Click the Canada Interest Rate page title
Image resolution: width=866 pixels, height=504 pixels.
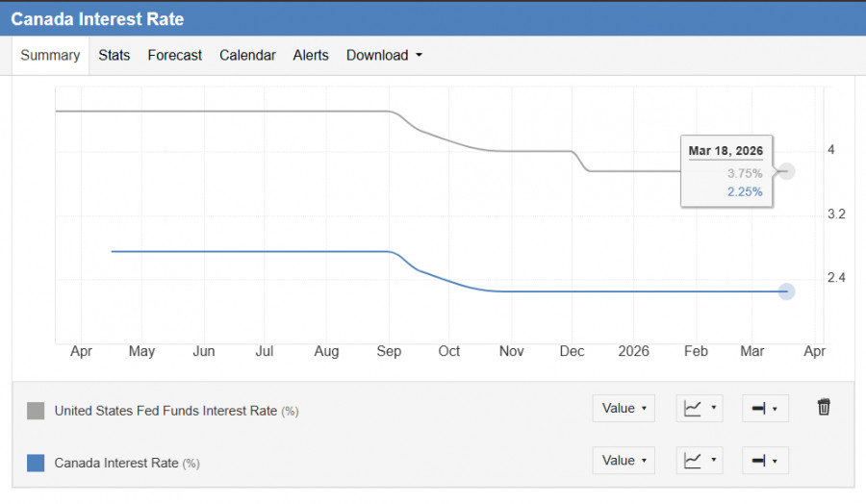tap(97, 19)
